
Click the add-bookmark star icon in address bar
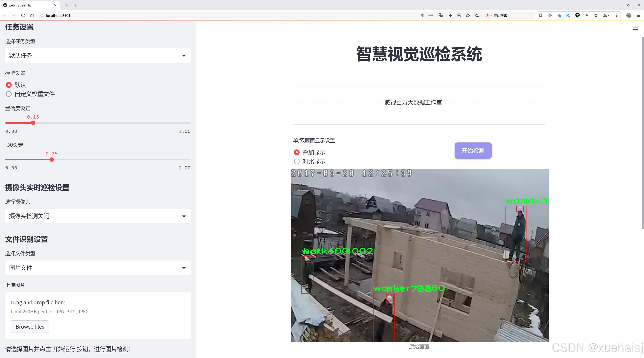tap(477, 16)
